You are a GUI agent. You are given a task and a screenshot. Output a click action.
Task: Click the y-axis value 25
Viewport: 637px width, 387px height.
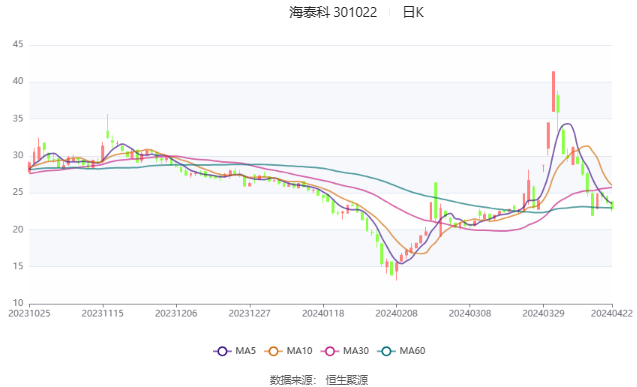coord(18,192)
